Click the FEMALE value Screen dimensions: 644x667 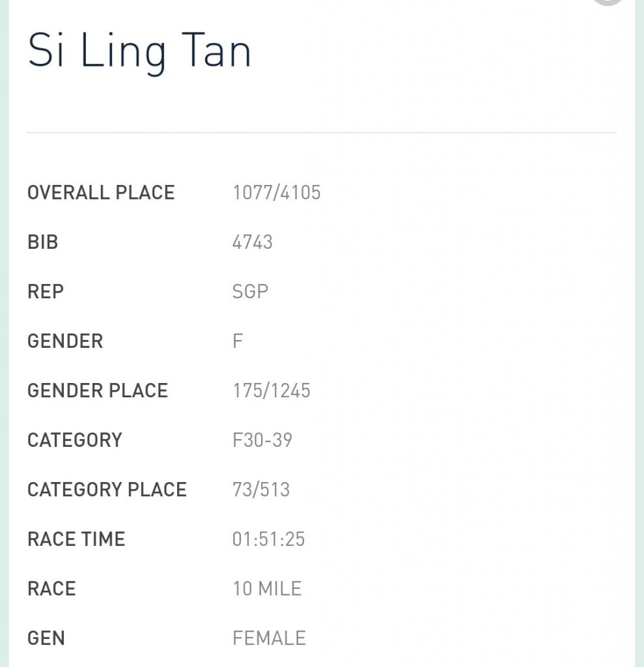(x=269, y=638)
